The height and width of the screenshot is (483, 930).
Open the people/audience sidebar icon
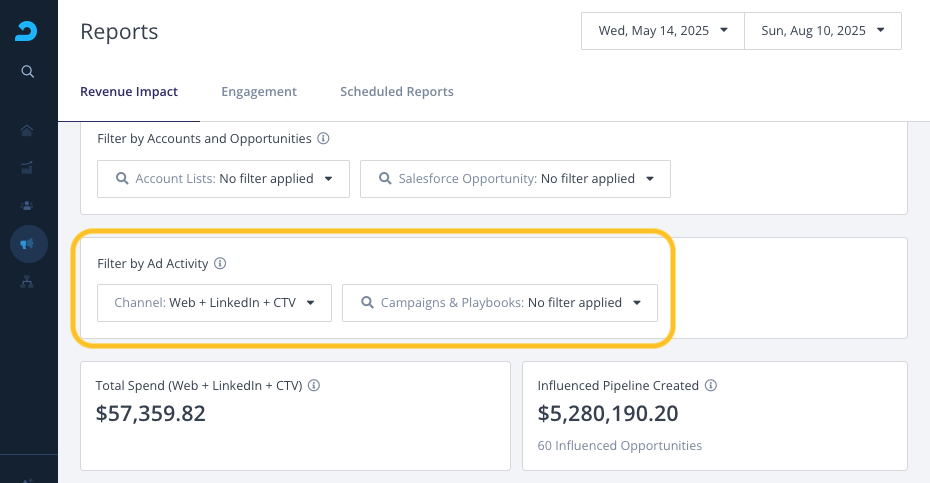click(x=28, y=205)
